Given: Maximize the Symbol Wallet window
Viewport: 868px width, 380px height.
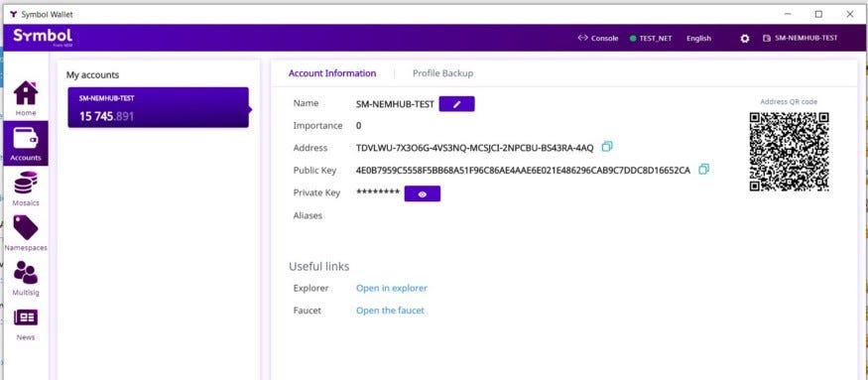Looking at the screenshot, I should point(818,15).
